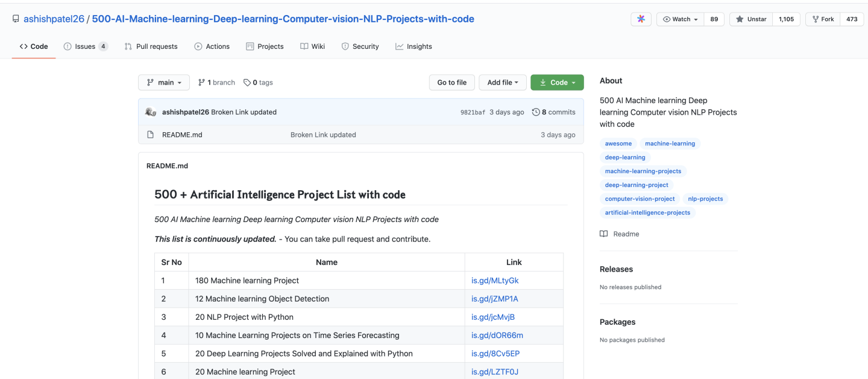Click the Go to file button
This screenshot has width=868, height=379.
(451, 83)
